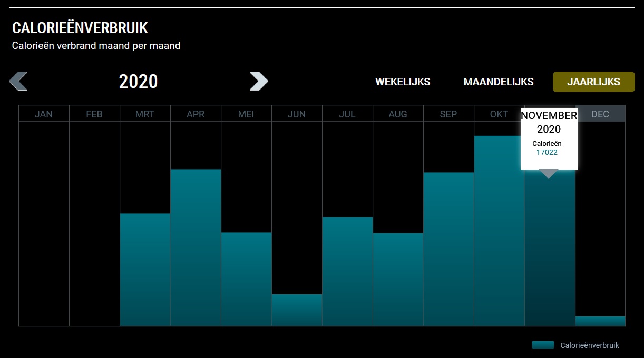Click the FEB column header
Viewport: 644px width, 358px height.
tap(94, 114)
